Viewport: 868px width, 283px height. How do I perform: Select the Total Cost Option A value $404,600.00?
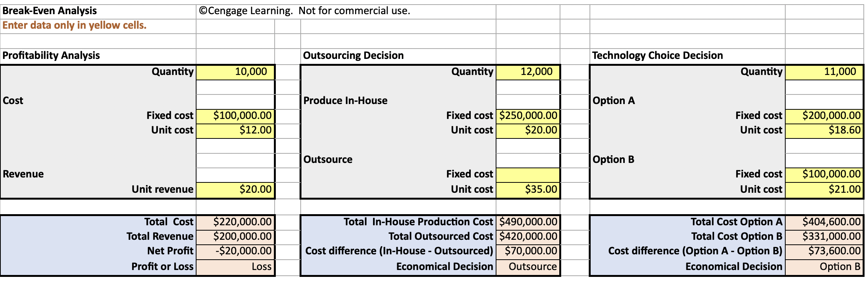point(824,222)
